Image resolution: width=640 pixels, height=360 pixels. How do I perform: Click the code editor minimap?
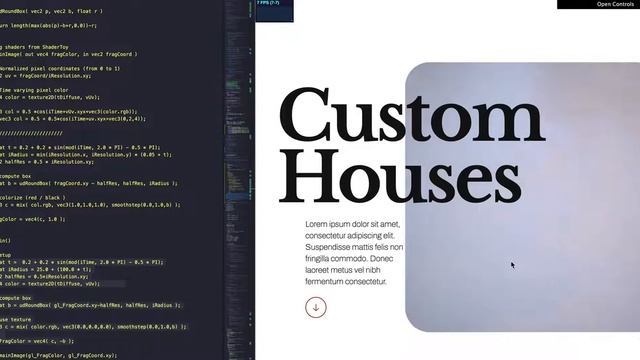point(238,180)
